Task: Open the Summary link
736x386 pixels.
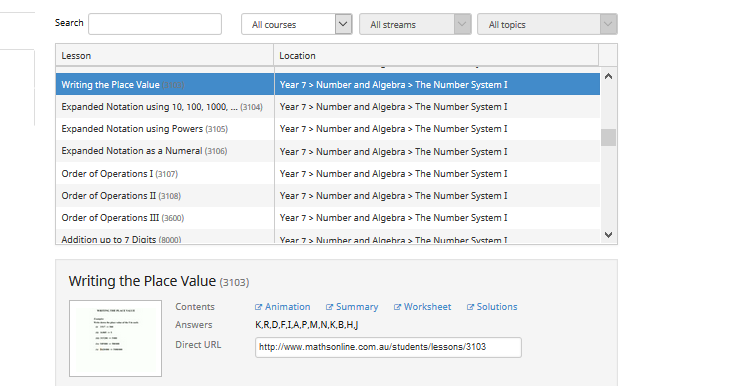Action: pyautogui.click(x=352, y=307)
